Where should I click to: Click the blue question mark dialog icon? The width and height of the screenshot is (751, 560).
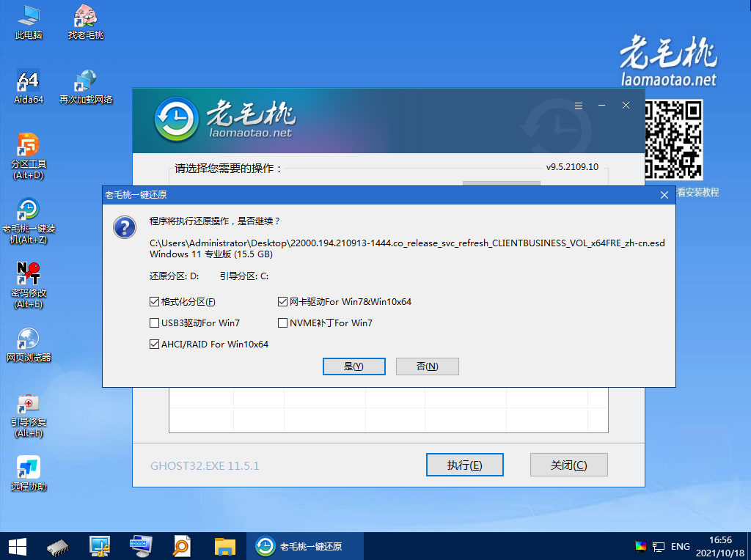point(125,227)
